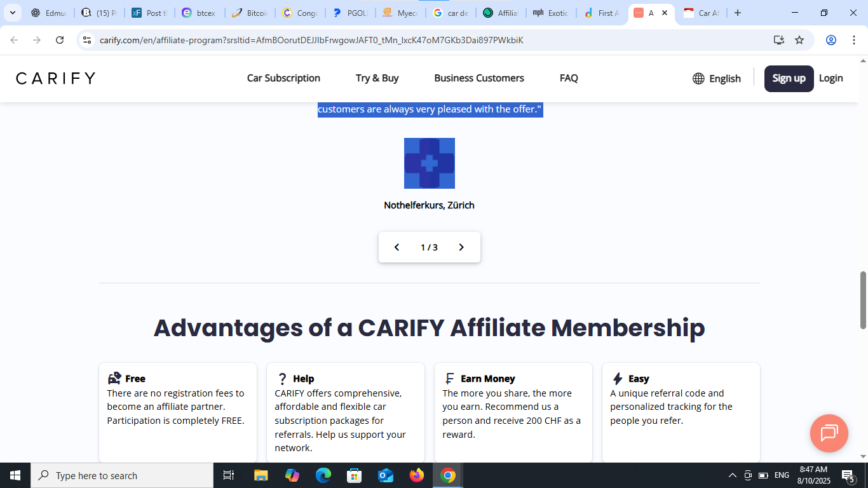This screenshot has width=868, height=488.
Task: Switch to the Affiliat tab
Action: pyautogui.click(x=501, y=13)
